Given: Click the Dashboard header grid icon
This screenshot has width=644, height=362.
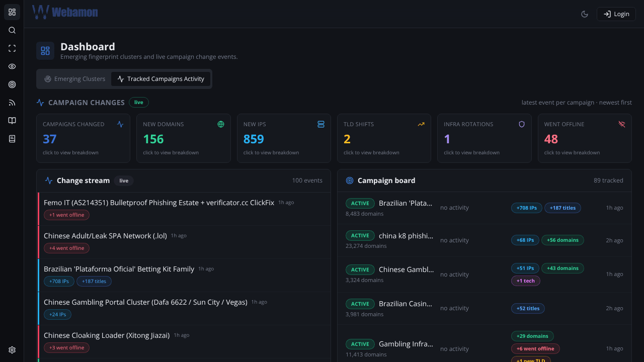Looking at the screenshot, I should pyautogui.click(x=45, y=51).
